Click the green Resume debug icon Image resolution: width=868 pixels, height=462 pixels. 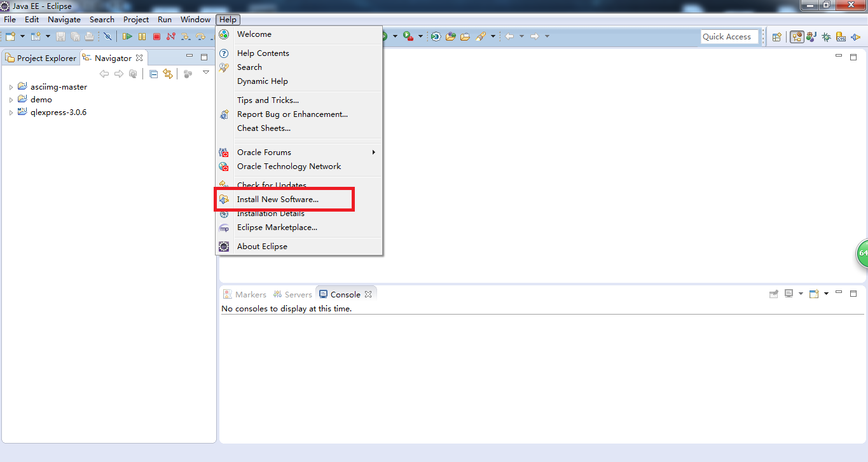128,37
